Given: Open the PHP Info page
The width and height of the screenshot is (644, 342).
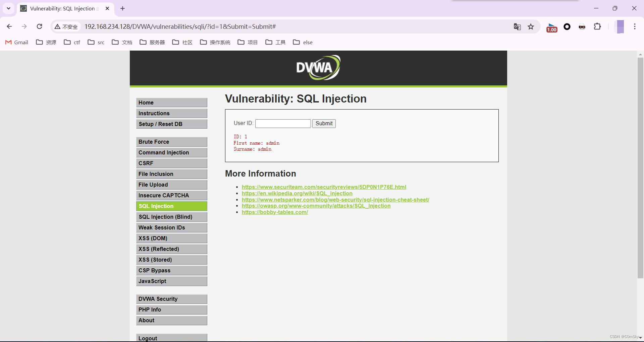Looking at the screenshot, I should coord(172,310).
